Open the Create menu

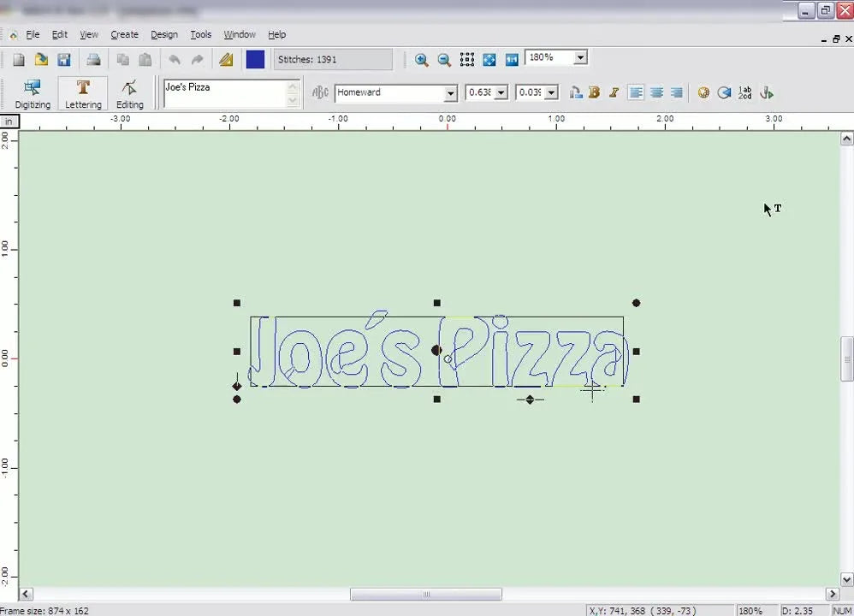coord(124,34)
